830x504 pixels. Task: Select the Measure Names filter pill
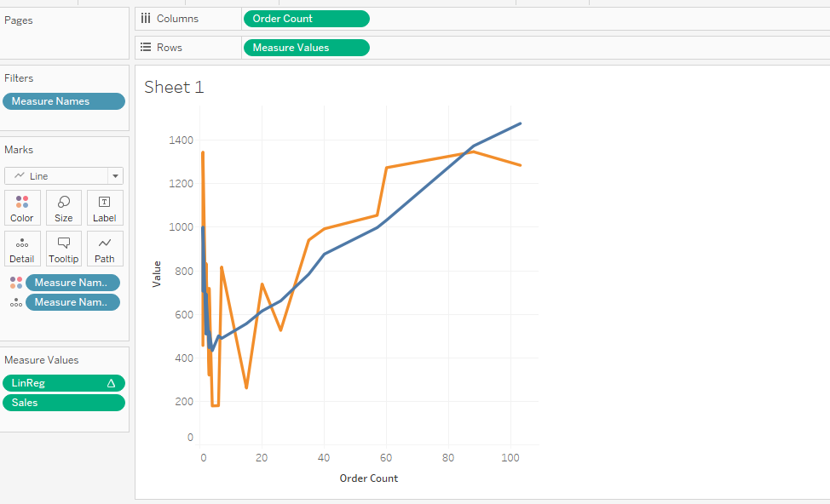click(64, 100)
